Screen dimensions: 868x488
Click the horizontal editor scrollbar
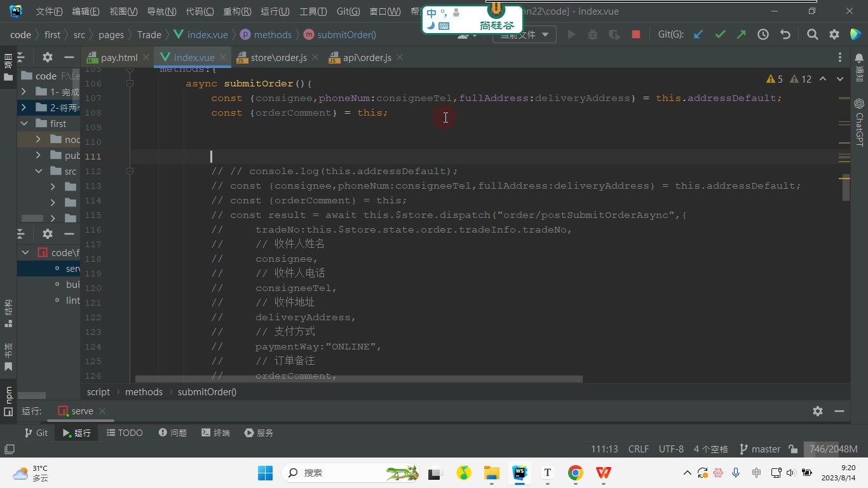tap(358, 379)
